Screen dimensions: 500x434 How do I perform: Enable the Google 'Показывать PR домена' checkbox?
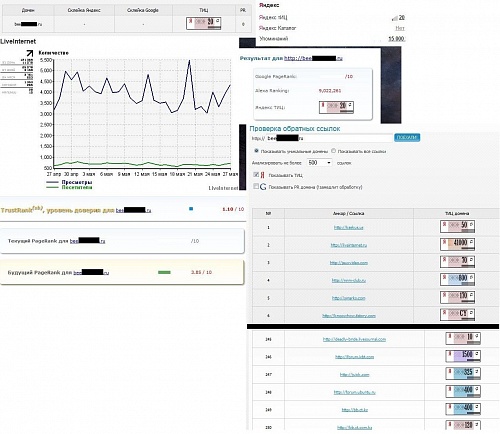click(256, 186)
